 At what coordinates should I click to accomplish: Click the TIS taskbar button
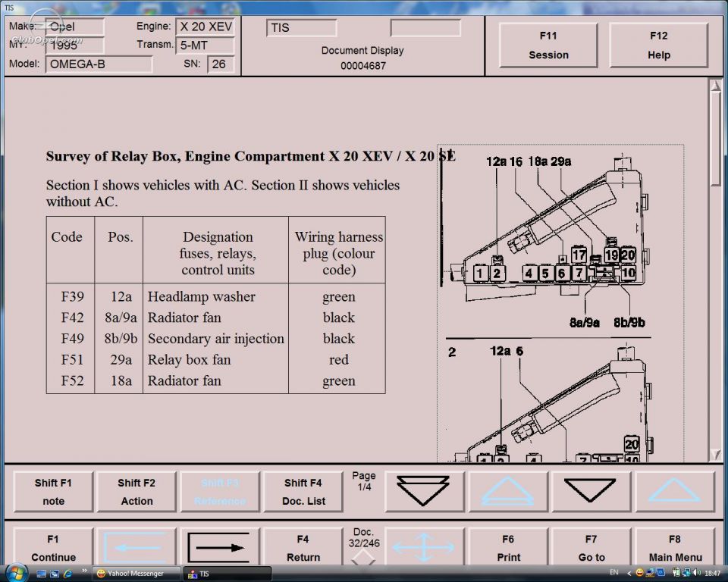click(227, 574)
